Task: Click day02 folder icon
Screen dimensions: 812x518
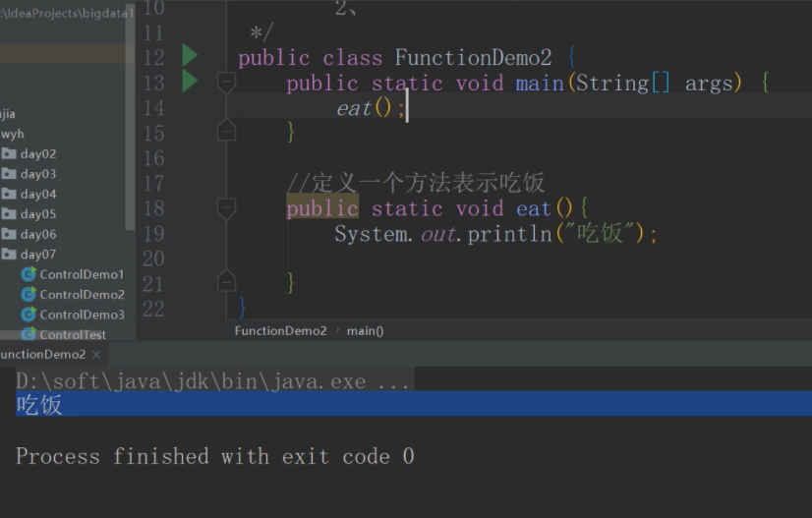Action: point(9,153)
